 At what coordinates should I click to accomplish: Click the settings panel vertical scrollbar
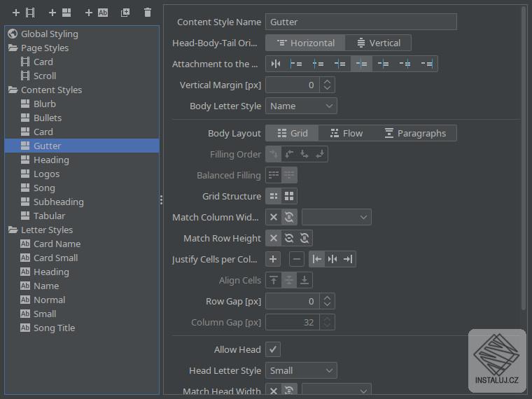(x=524, y=157)
